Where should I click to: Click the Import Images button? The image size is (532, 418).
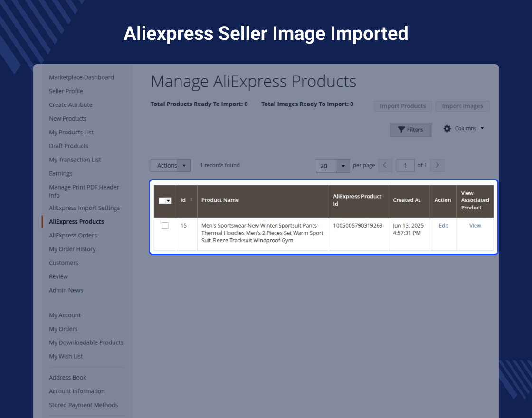tap(462, 106)
